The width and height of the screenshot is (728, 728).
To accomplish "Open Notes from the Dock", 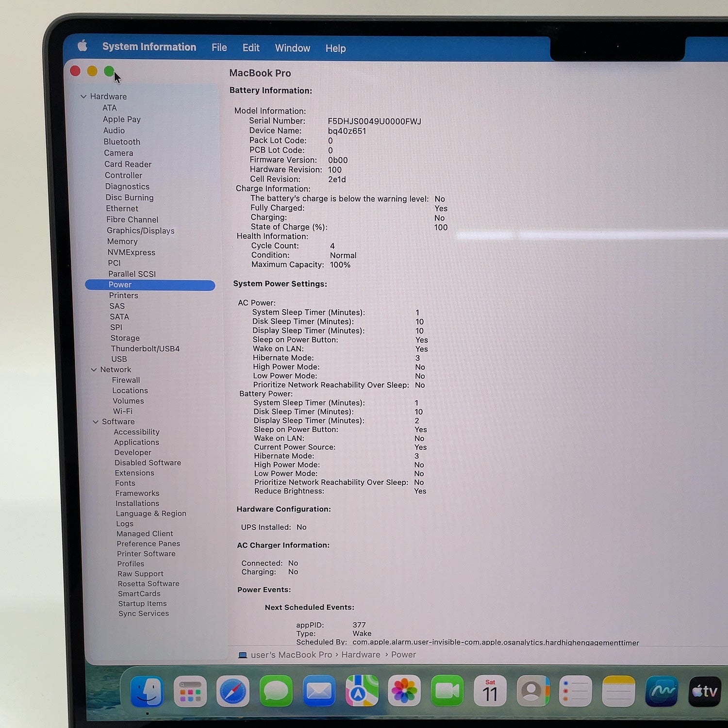I will point(618,691).
